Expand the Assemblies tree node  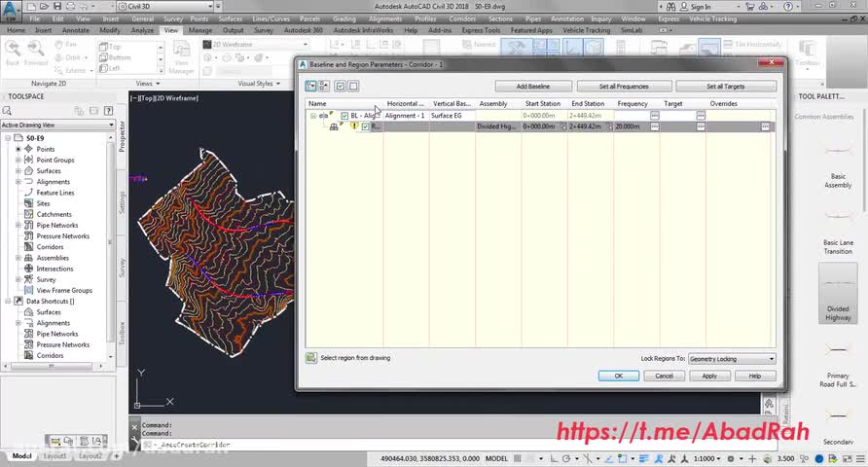(x=18, y=258)
